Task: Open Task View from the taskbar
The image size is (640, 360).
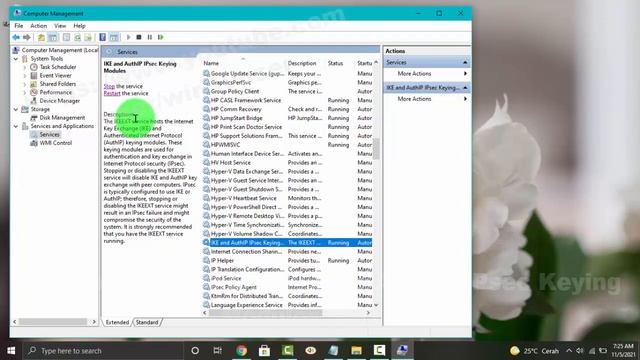Action: pyautogui.click(x=218, y=351)
